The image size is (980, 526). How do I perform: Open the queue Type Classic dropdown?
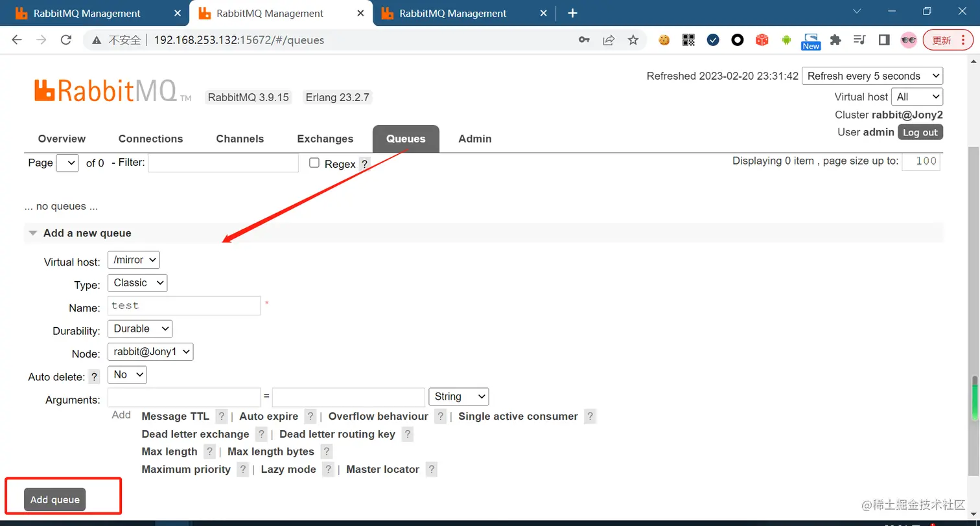coord(137,283)
